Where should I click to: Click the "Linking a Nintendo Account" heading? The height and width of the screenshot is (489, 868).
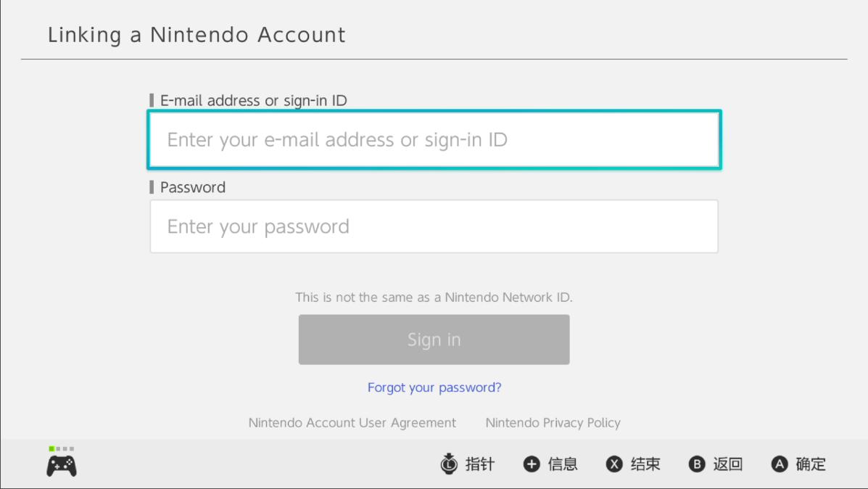197,35
